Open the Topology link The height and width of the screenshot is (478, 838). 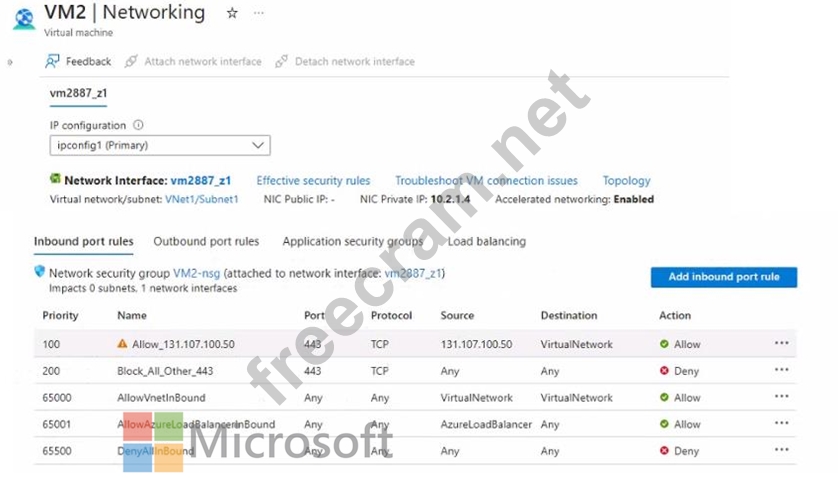[x=626, y=181]
